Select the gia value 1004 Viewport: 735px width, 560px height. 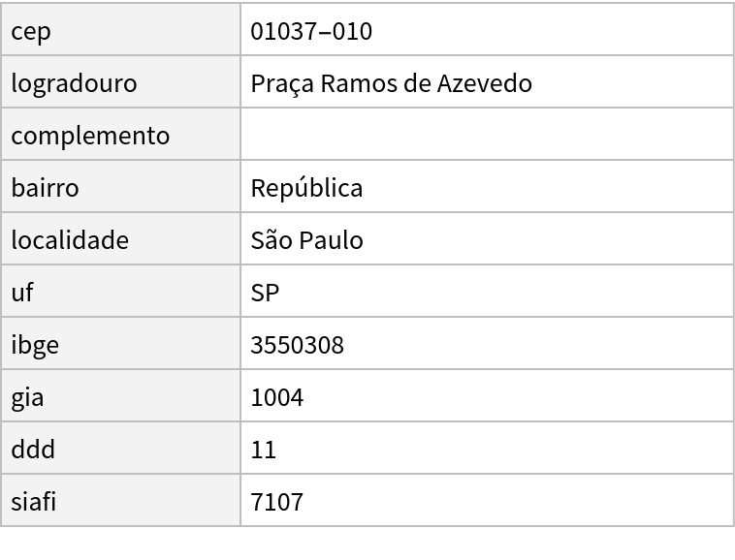pyautogui.click(x=276, y=397)
